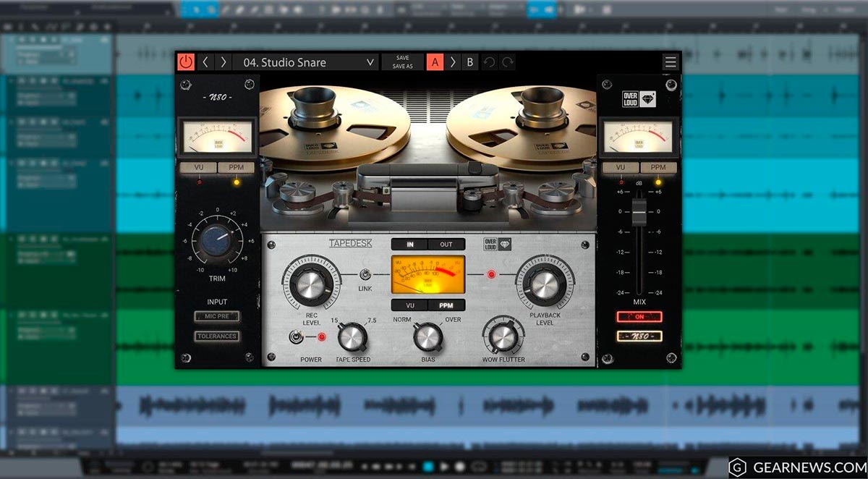
Task: Flip the tape machine POWER switch
Action: click(x=296, y=336)
